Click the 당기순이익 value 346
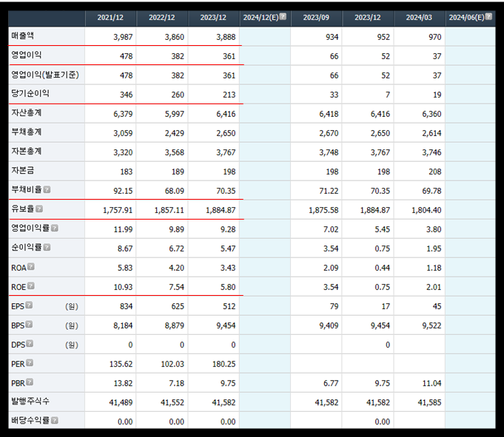 coord(126,95)
